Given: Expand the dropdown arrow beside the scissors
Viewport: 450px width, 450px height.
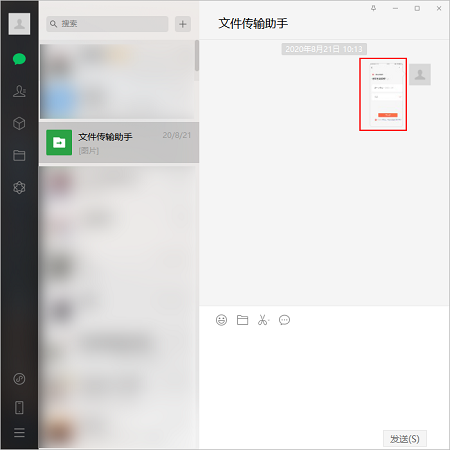Looking at the screenshot, I should click(269, 321).
